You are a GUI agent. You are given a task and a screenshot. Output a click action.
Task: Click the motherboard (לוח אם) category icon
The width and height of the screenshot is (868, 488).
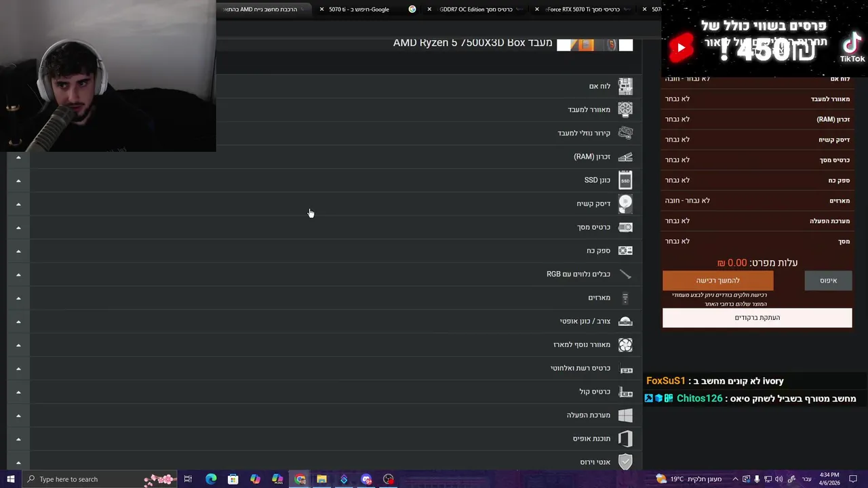pos(625,86)
